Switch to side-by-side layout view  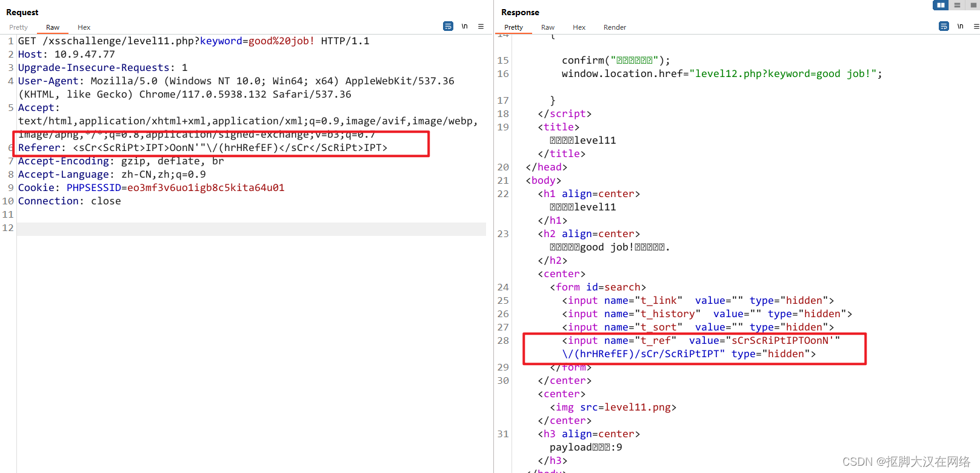(941, 5)
